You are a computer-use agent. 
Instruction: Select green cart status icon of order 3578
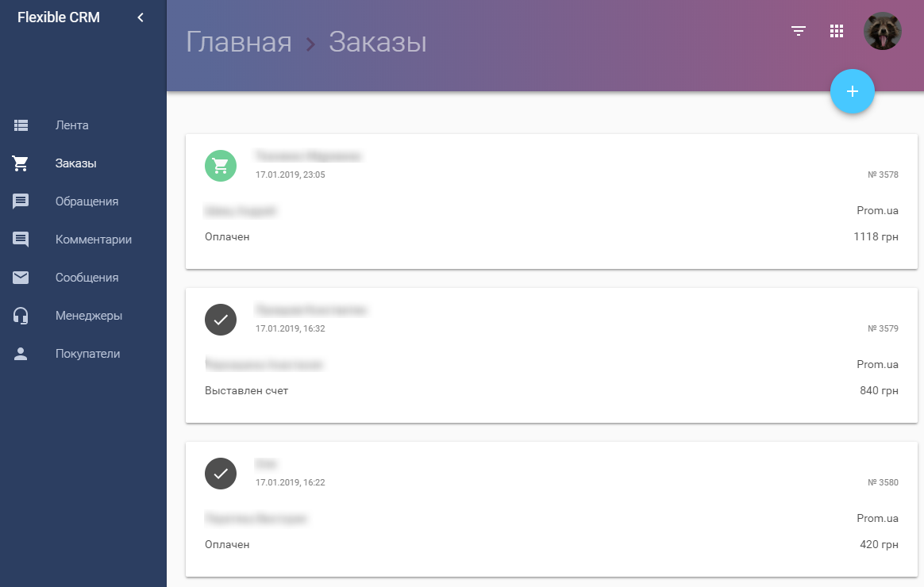click(x=221, y=166)
